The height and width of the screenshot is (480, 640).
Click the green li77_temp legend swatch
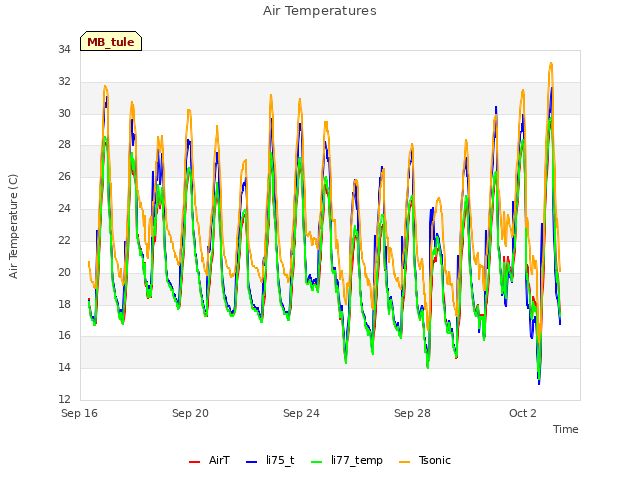click(x=317, y=462)
